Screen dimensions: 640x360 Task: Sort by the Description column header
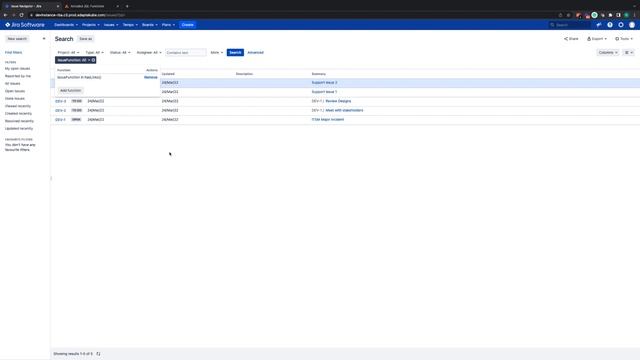[x=244, y=74]
